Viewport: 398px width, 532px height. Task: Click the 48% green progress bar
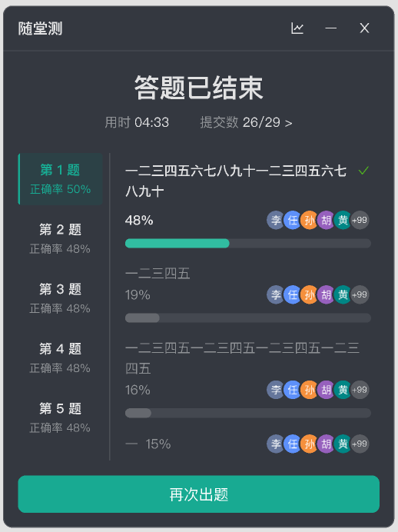177,243
